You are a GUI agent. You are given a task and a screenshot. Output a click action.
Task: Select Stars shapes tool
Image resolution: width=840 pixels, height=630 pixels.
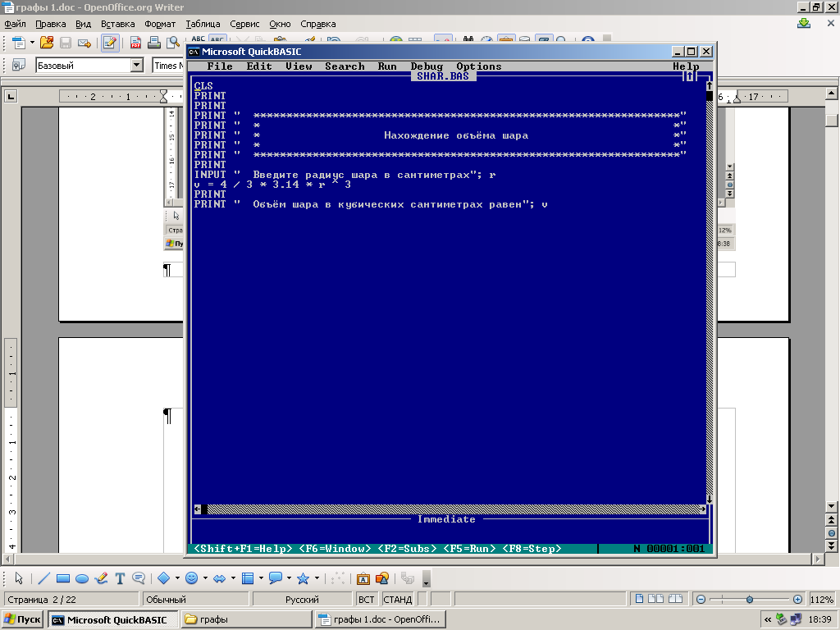pos(304,578)
